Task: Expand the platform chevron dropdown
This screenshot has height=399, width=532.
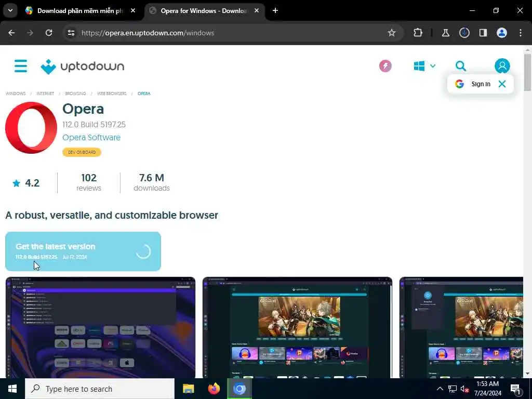Action: point(433,66)
